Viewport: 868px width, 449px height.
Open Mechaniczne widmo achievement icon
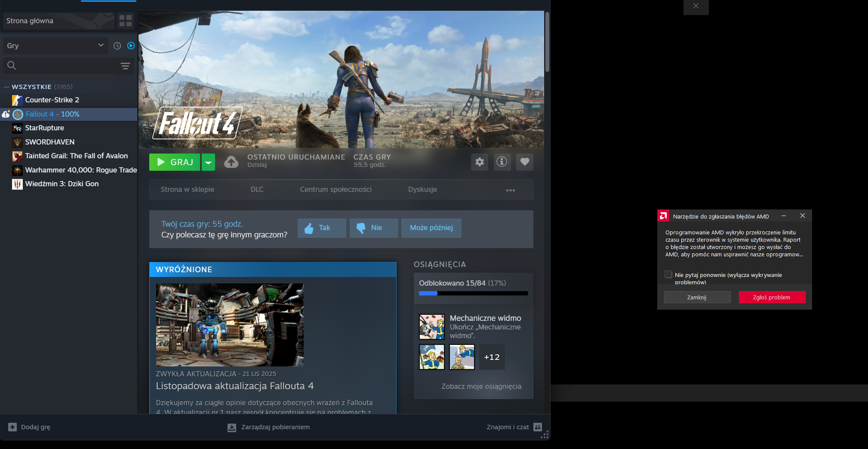point(432,327)
